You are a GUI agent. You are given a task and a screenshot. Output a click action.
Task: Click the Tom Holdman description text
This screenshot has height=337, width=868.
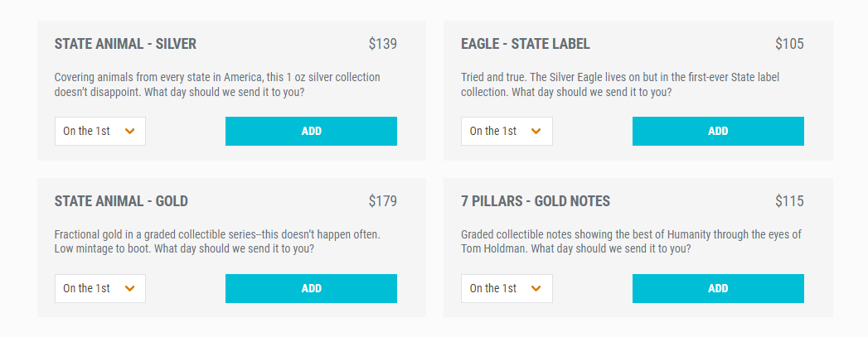[631, 242]
